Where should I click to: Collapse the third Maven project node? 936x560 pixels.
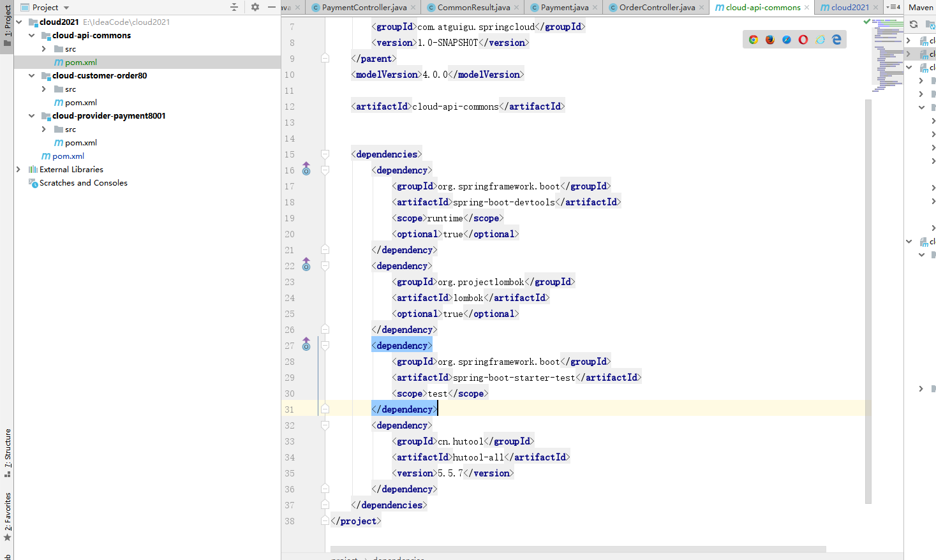click(x=909, y=67)
